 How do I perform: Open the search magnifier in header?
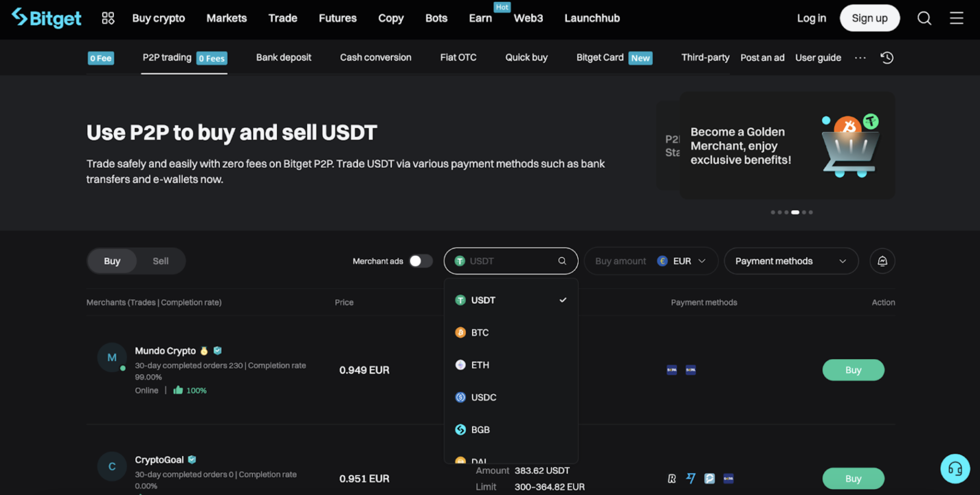(x=924, y=18)
